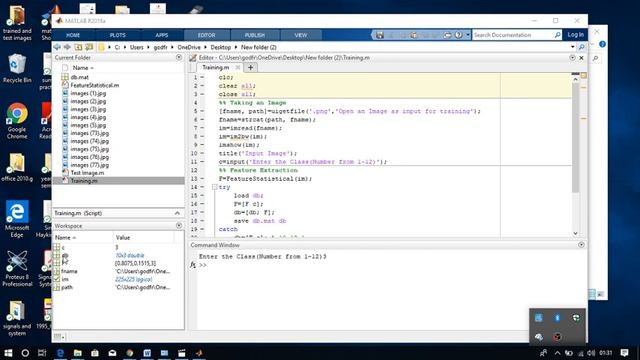Click the MATLAB taskbar icon
Screen dimensions: 640x360
[199, 353]
